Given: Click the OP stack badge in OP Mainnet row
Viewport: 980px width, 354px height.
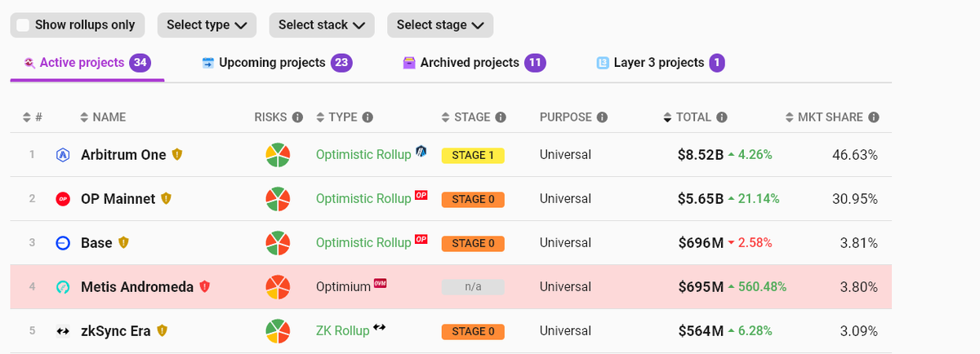Looking at the screenshot, I should [421, 195].
